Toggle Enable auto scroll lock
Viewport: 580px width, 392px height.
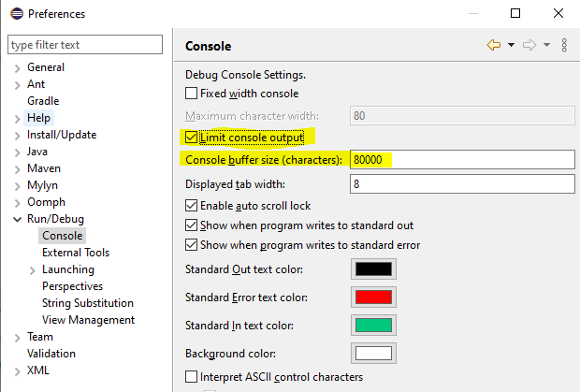pyautogui.click(x=192, y=205)
